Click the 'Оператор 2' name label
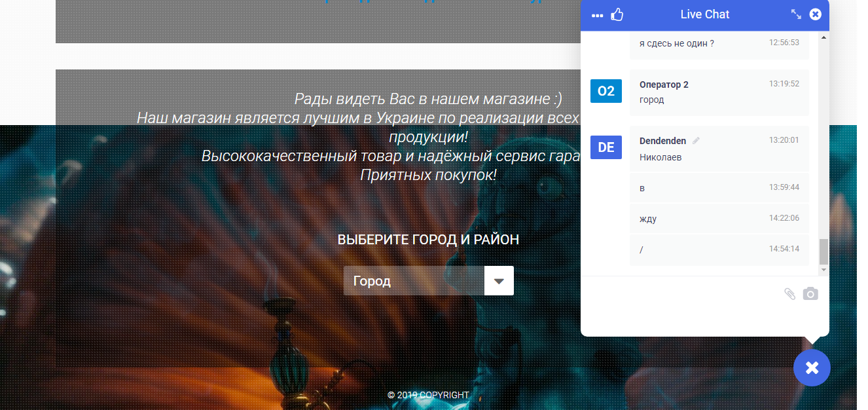This screenshot has height=410, width=868. (664, 84)
